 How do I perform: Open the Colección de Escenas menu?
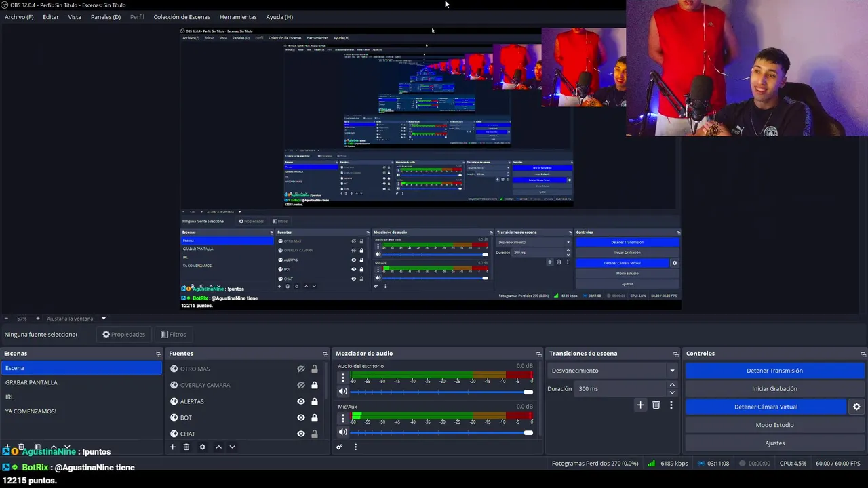[x=182, y=17]
